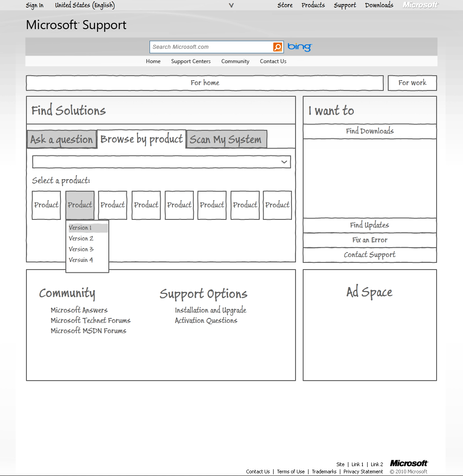463x476 pixels.
Task: Open Store in top navigation
Action: (285, 5)
